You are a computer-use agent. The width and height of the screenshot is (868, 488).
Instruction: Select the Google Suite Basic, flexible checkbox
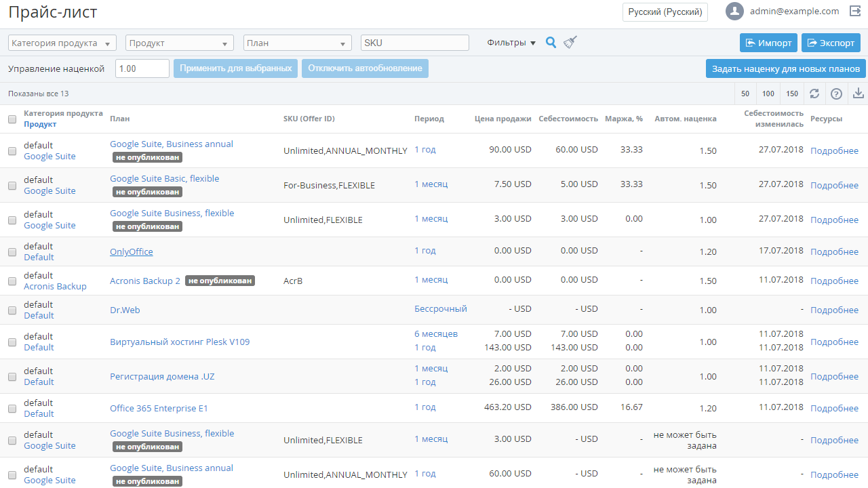point(12,186)
